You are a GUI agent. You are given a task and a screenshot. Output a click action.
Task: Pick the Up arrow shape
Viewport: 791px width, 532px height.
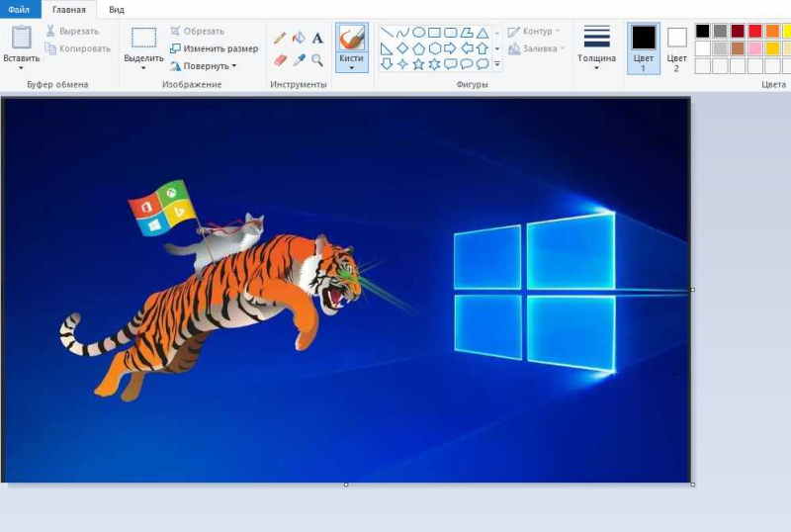(x=483, y=48)
